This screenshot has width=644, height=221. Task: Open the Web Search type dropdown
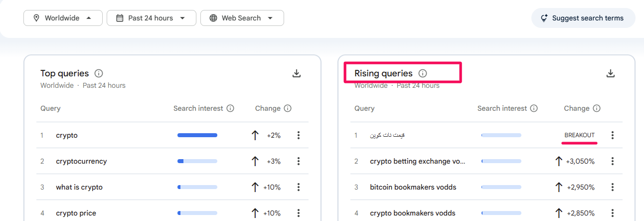click(242, 18)
